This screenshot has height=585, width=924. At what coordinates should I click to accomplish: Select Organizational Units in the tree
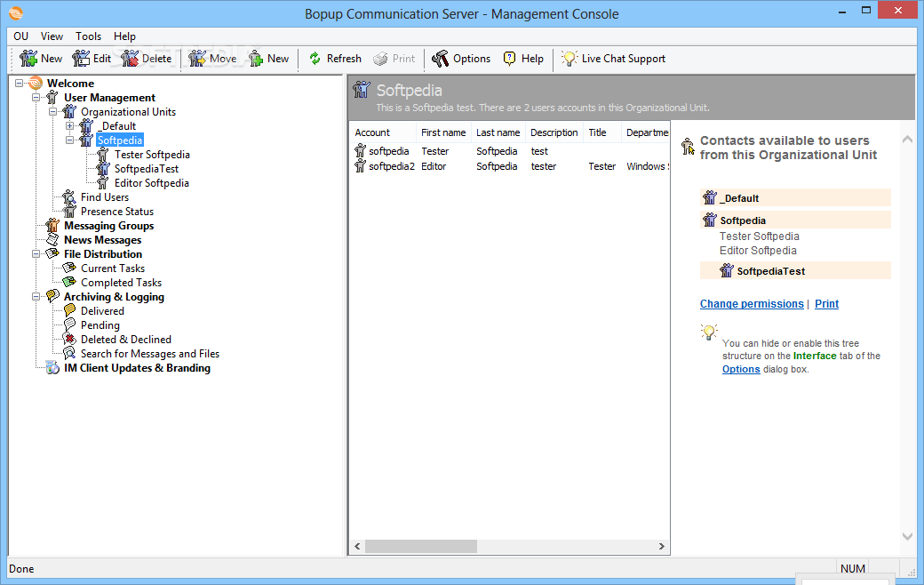tap(129, 111)
